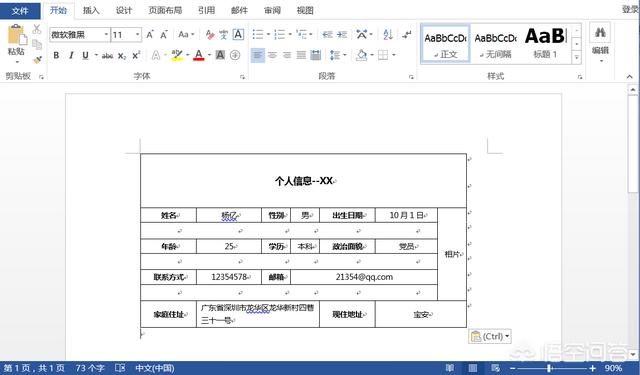Right align the paragraph
The image size is (640, 375).
[287, 55]
